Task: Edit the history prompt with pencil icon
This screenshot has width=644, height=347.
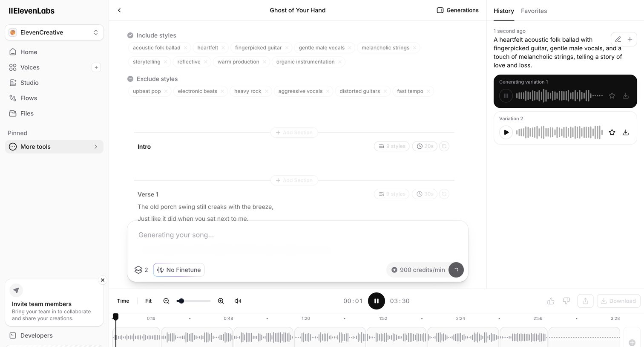Action: click(618, 39)
